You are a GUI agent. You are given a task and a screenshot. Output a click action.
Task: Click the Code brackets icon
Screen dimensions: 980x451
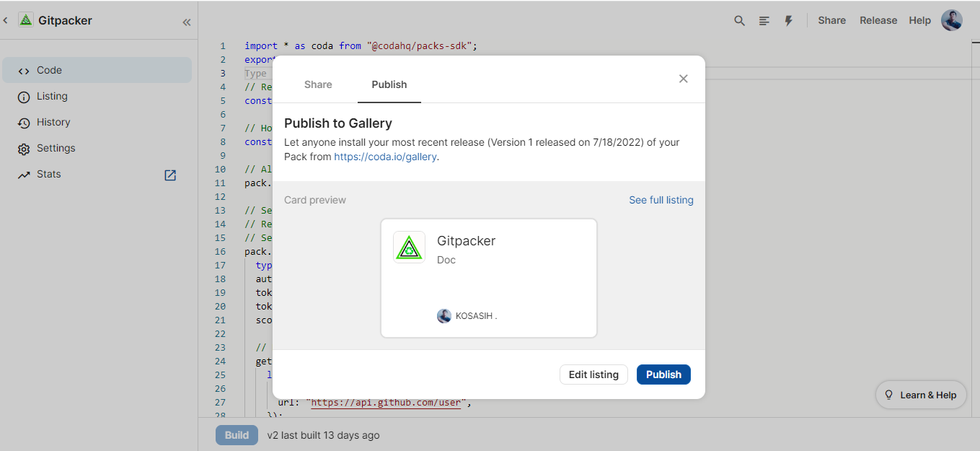(24, 71)
